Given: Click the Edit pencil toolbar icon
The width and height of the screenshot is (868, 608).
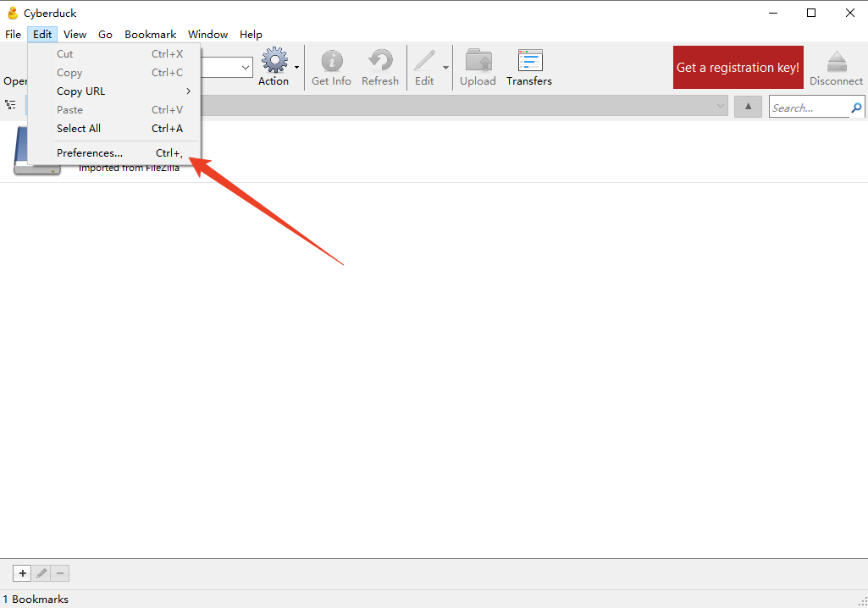Looking at the screenshot, I should pos(424,60).
